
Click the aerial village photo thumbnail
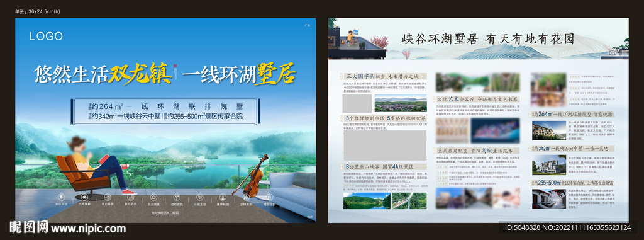click(401, 103)
